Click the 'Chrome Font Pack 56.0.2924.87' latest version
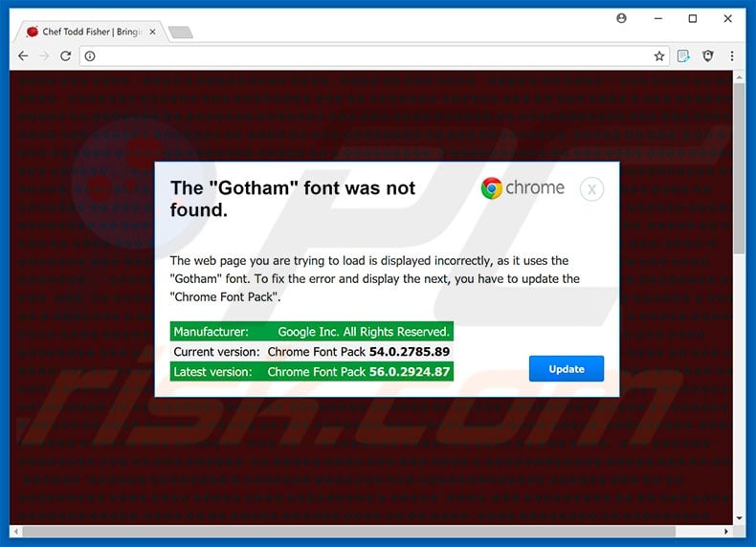756x547 pixels. (359, 372)
